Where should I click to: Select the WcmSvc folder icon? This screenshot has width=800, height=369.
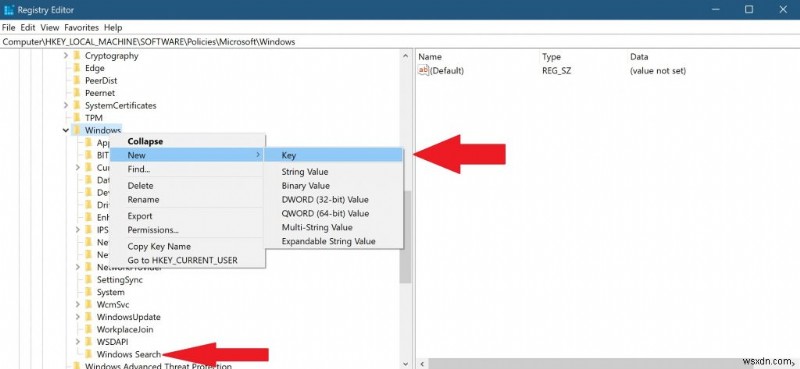[89, 305]
